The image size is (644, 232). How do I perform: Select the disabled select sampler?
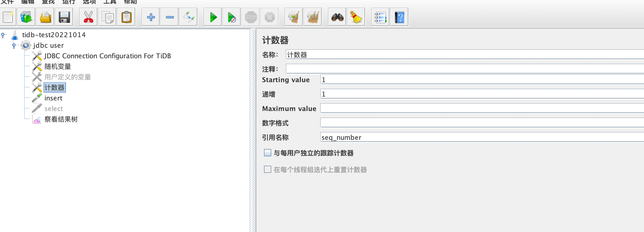click(54, 109)
